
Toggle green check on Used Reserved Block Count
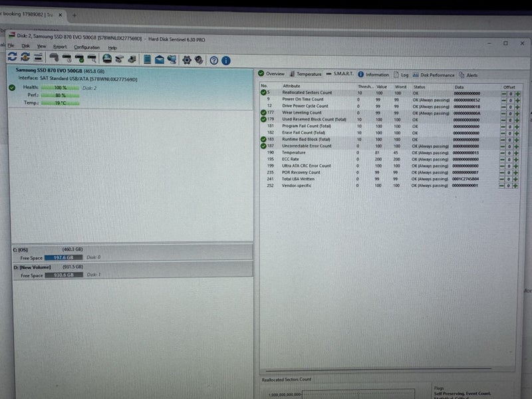pyautogui.click(x=263, y=119)
